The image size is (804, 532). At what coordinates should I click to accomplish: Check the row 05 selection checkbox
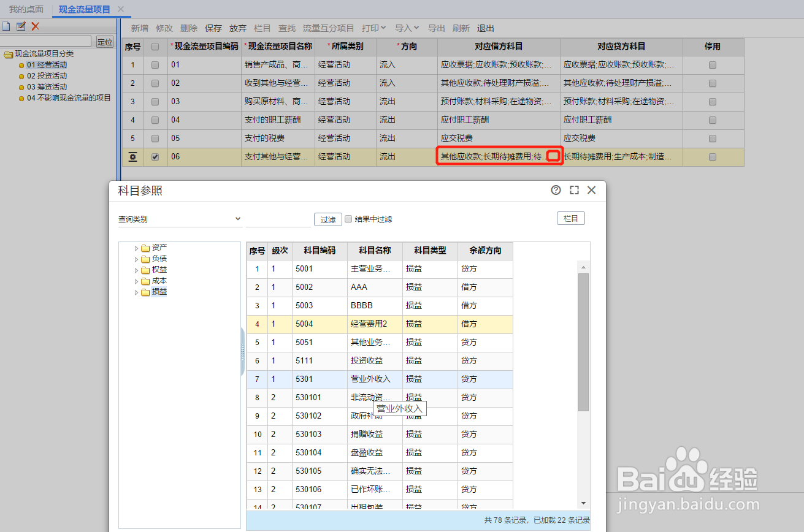pos(155,139)
